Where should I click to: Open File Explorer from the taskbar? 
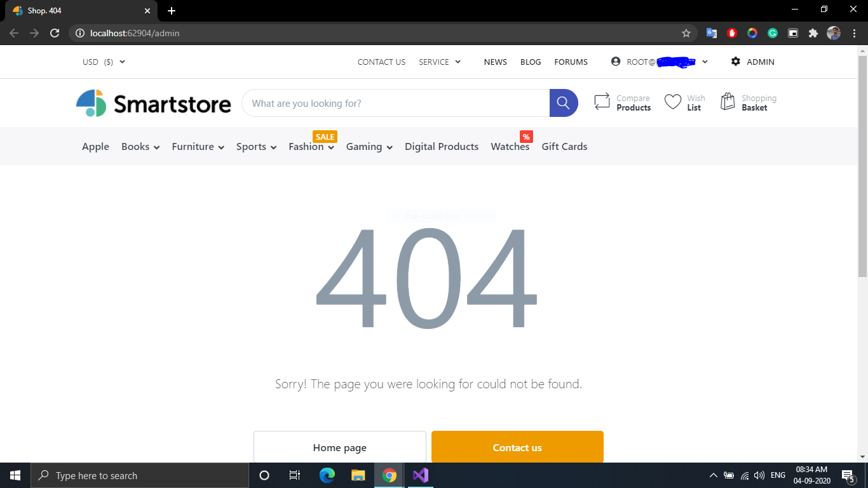tap(358, 475)
